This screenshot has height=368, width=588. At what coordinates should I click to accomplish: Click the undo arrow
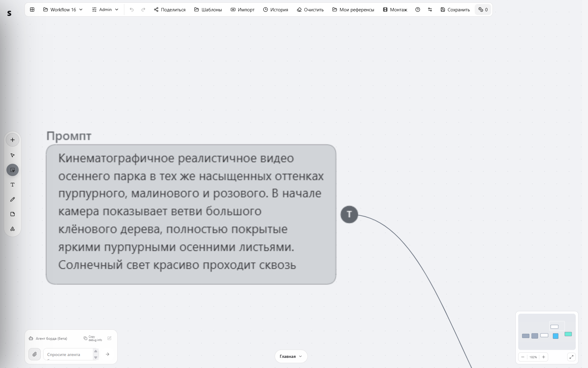132,10
